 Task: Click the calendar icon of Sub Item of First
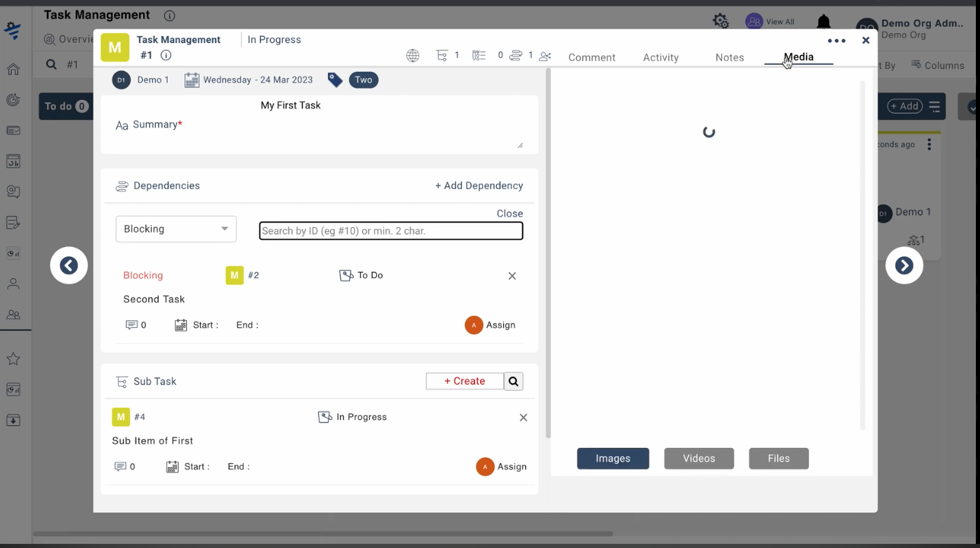point(173,467)
